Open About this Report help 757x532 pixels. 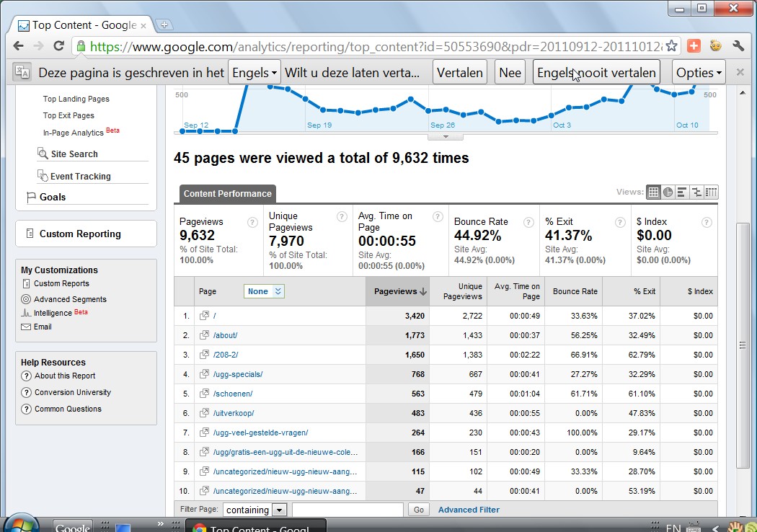pyautogui.click(x=65, y=376)
